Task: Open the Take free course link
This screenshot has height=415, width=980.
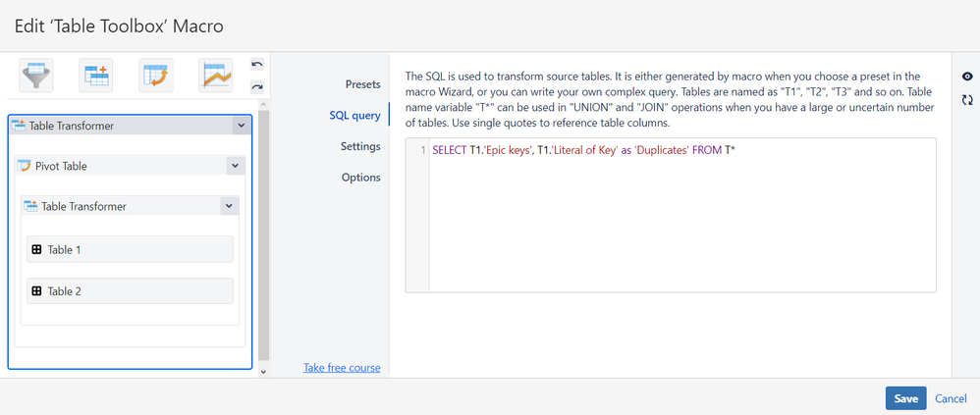Action: 342,368
